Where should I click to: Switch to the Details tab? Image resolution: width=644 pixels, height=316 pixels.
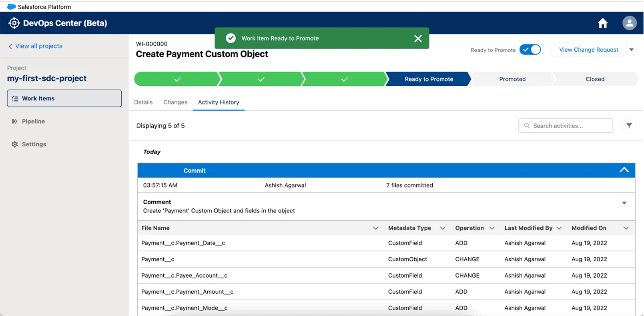143,102
